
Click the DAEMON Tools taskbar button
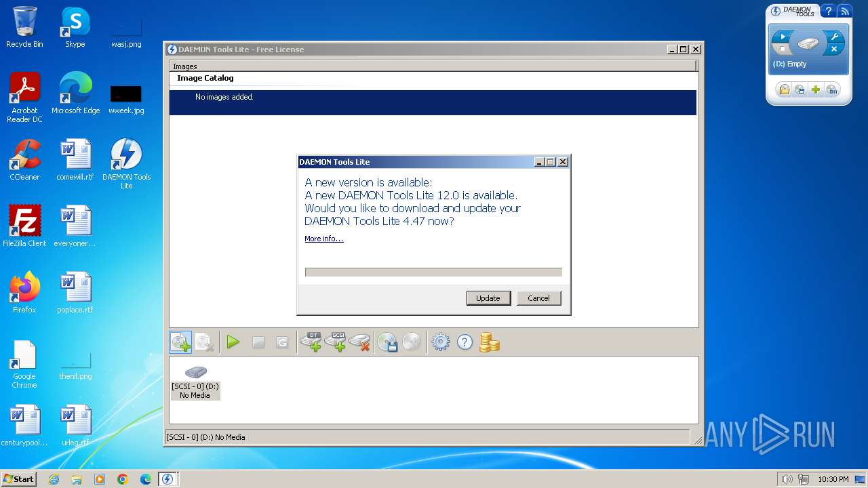(x=167, y=479)
